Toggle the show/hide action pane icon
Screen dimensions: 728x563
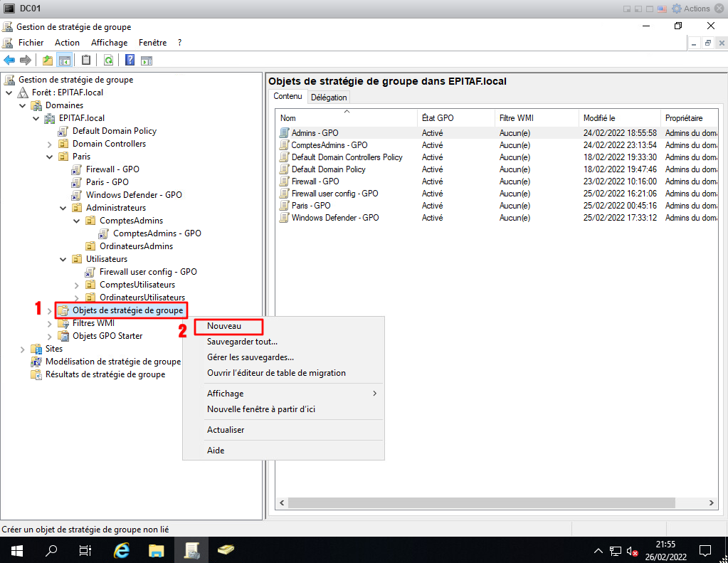147,60
